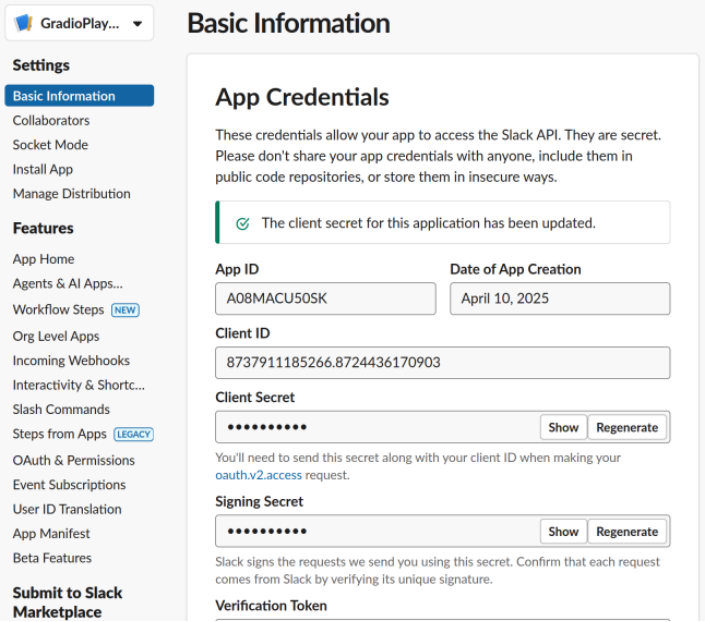Open Manage Distribution settings

[x=71, y=194]
